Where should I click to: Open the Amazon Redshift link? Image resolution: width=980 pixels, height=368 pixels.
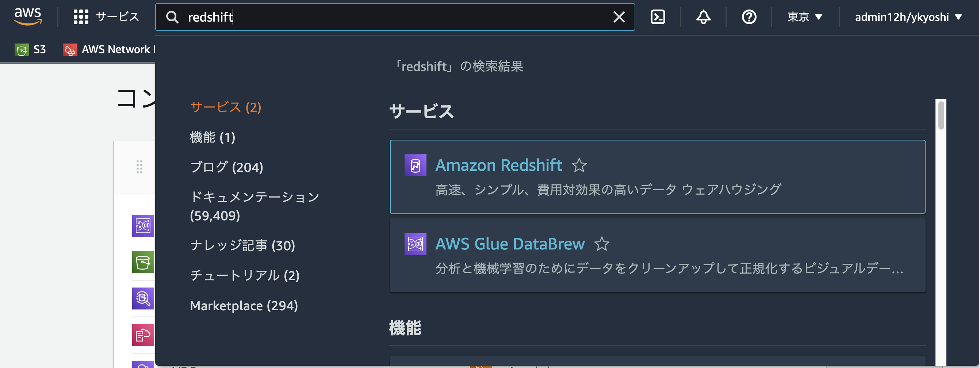click(498, 165)
